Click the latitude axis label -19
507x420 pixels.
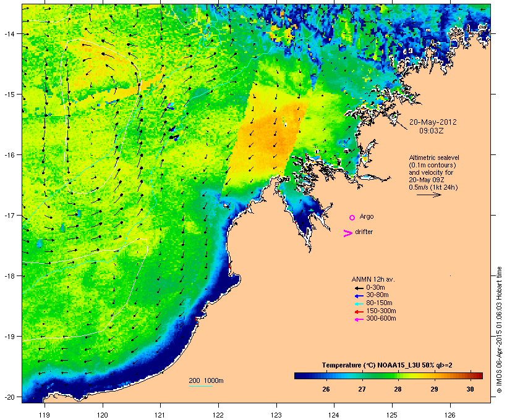click(x=9, y=337)
